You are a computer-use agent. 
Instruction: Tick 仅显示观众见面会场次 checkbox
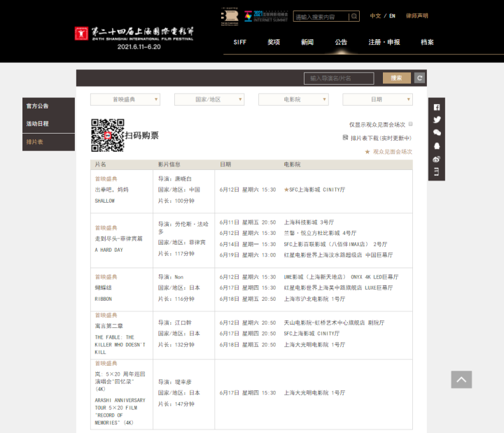(x=410, y=124)
